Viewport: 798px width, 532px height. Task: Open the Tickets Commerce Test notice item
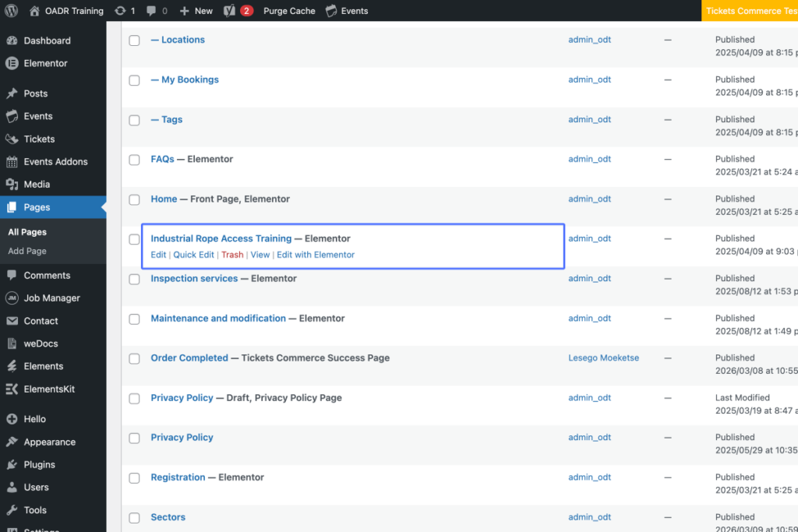[x=751, y=11]
